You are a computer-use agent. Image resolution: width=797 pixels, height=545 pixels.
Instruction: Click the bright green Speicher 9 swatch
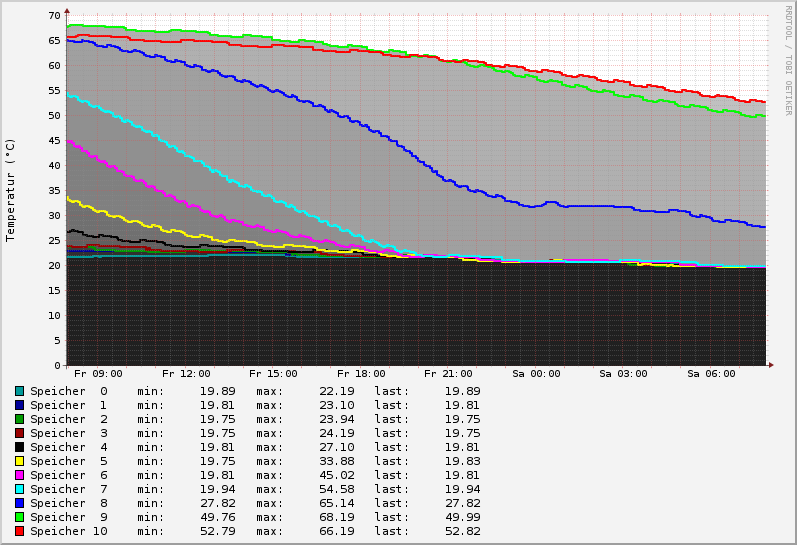[19, 517]
